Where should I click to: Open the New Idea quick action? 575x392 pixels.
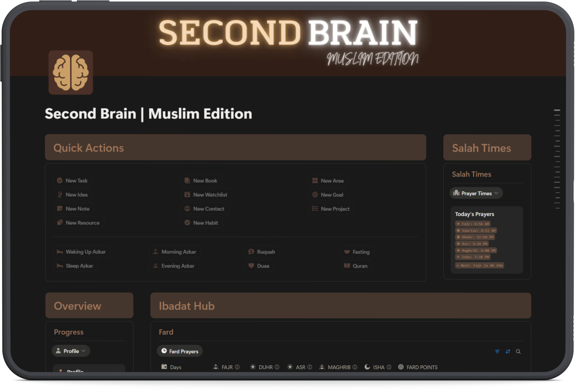coord(72,194)
